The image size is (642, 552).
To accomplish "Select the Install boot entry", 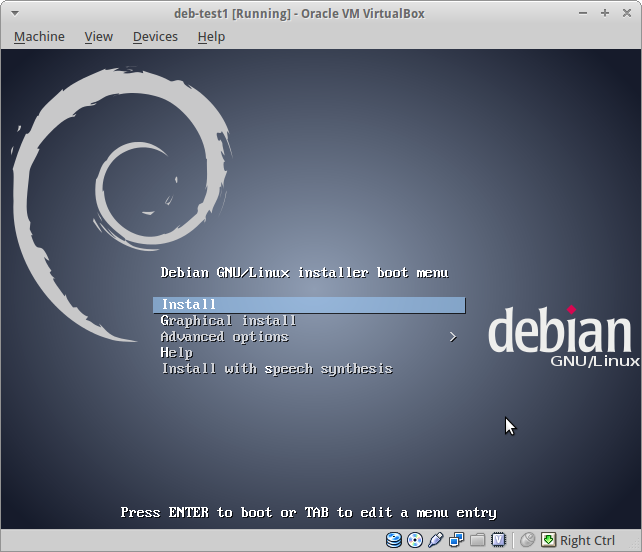I will tap(309, 305).
